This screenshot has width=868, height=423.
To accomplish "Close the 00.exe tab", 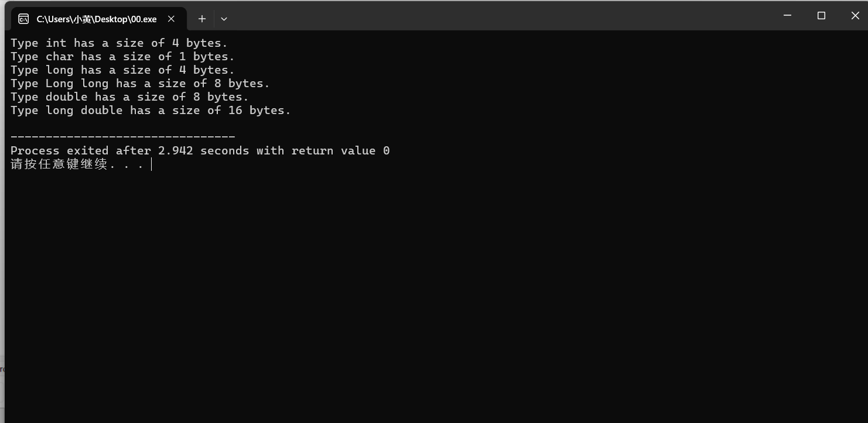I will (171, 19).
